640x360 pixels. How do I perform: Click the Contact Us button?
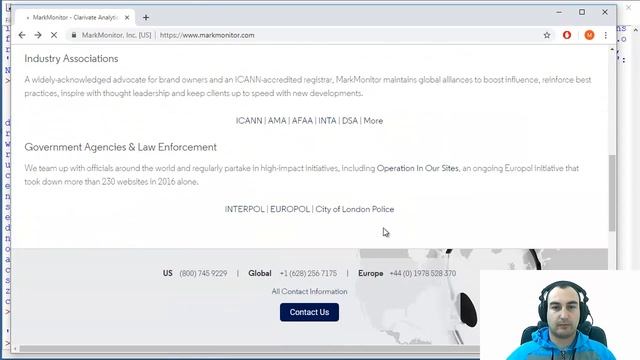pos(309,312)
